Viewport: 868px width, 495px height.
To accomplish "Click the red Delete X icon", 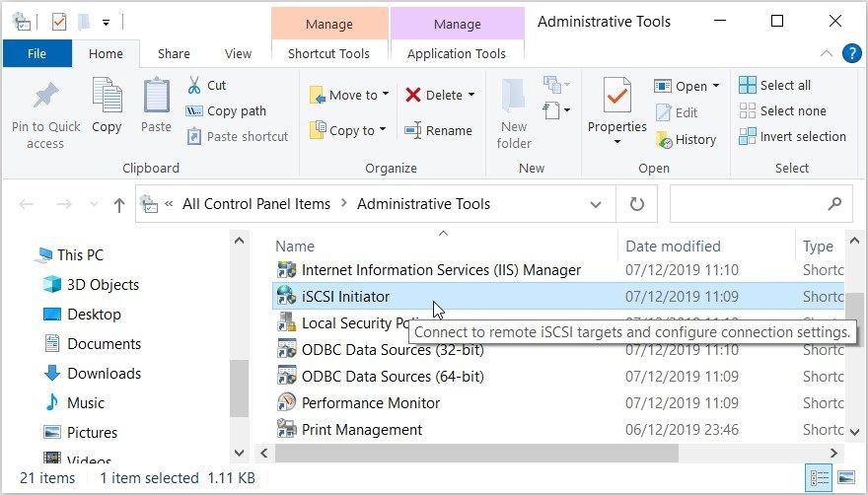I will point(413,95).
